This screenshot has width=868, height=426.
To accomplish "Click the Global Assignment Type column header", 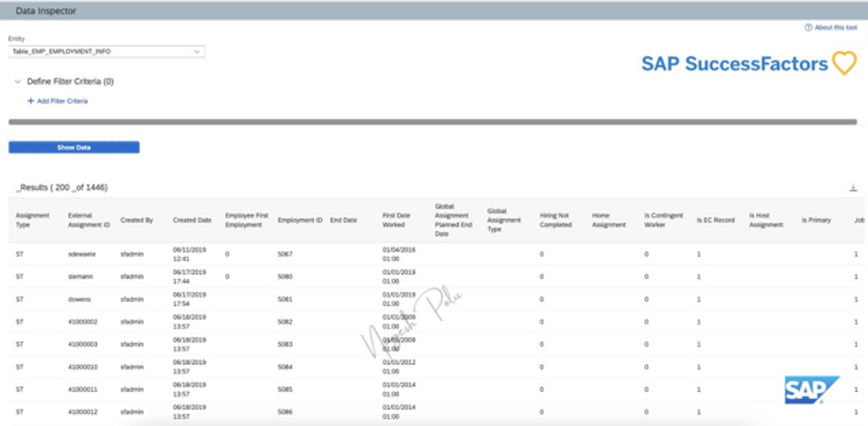I will [504, 220].
